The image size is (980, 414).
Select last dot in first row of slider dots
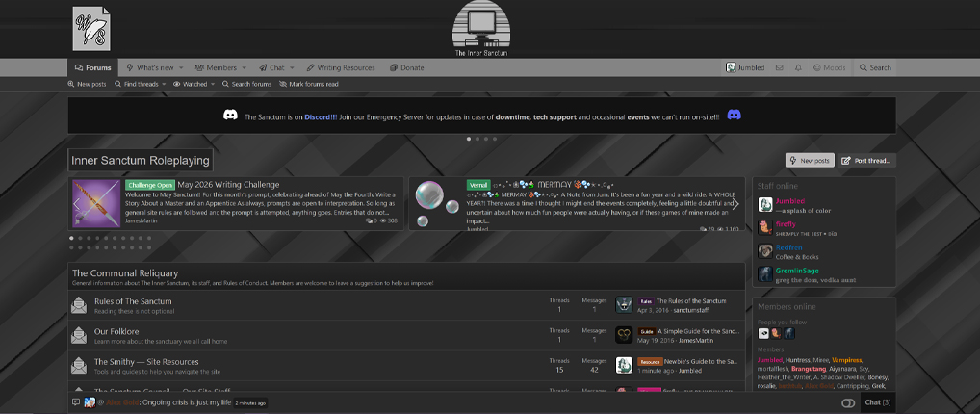click(x=149, y=238)
